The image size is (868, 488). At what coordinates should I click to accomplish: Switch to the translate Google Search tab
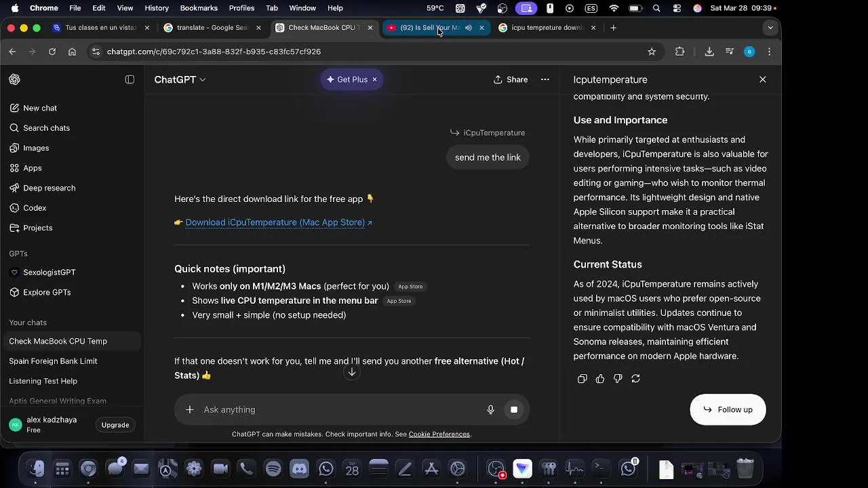click(x=212, y=28)
